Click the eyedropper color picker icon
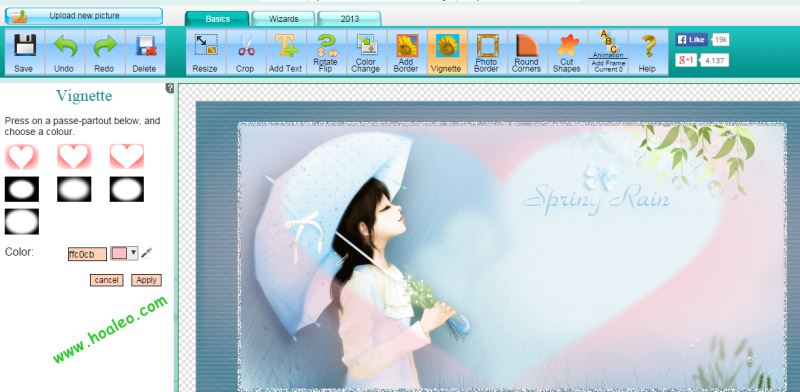 (x=146, y=253)
